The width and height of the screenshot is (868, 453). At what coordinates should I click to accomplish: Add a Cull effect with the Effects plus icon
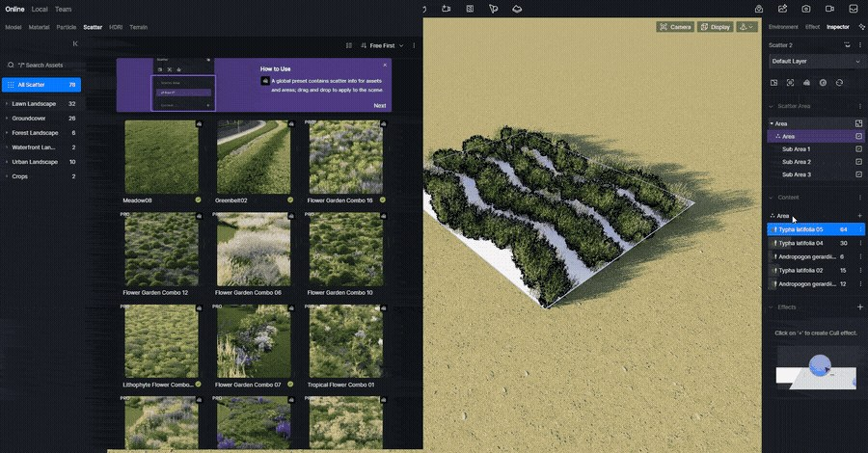[859, 306]
